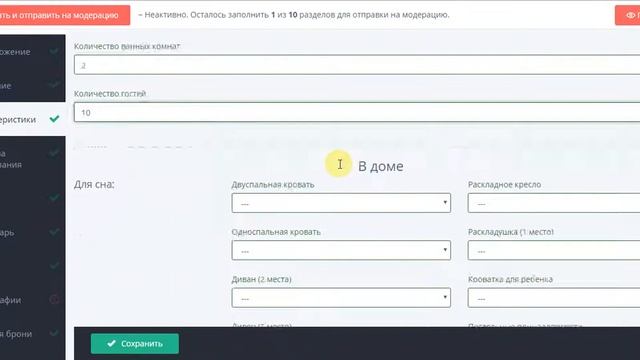
Task: Click red warning icon beside 'афии' item
Action: (54, 300)
